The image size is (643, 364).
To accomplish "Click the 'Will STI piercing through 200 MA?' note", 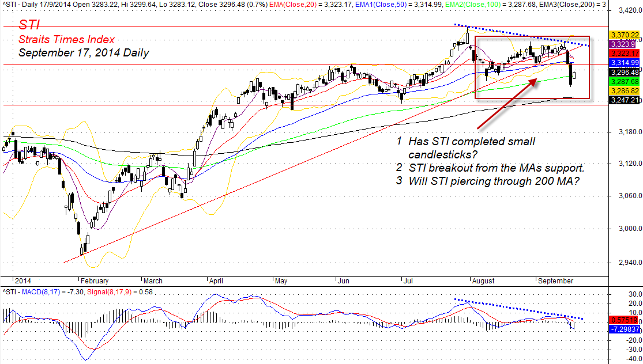I will 494,181.
